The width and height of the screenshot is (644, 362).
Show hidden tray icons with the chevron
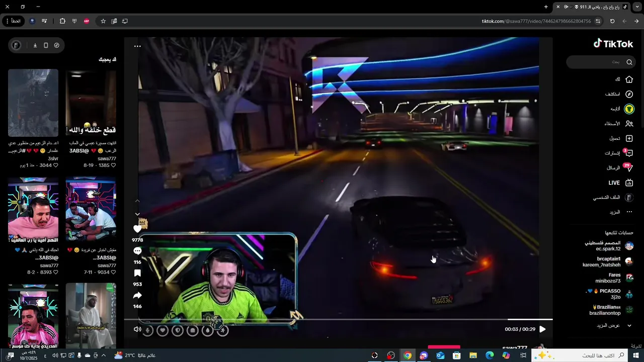(x=104, y=355)
